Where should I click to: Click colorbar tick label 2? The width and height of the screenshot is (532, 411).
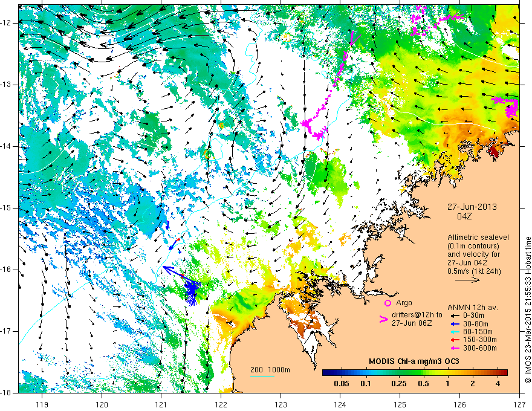tap(473, 384)
